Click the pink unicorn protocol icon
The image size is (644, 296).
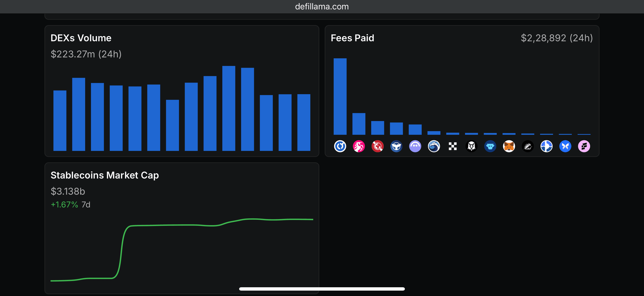359,146
